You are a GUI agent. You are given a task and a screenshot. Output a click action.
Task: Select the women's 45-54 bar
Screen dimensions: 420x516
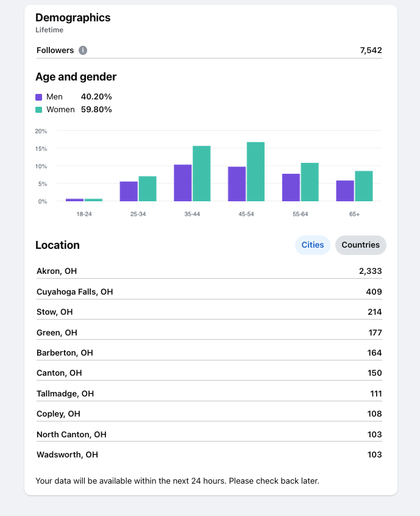pyautogui.click(x=255, y=171)
